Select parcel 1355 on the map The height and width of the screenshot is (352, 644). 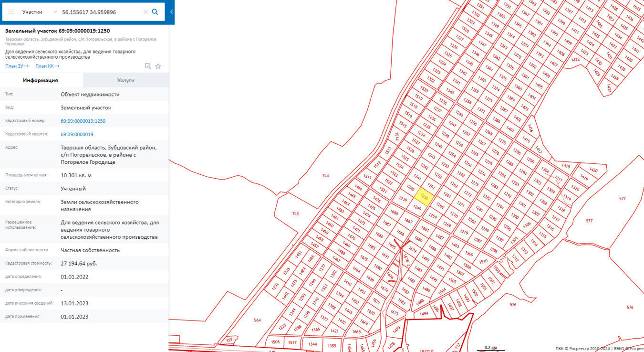[332, 346]
